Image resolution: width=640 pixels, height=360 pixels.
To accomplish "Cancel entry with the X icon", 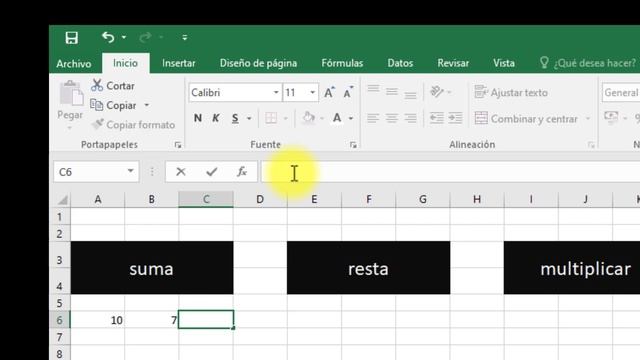I will (x=181, y=172).
